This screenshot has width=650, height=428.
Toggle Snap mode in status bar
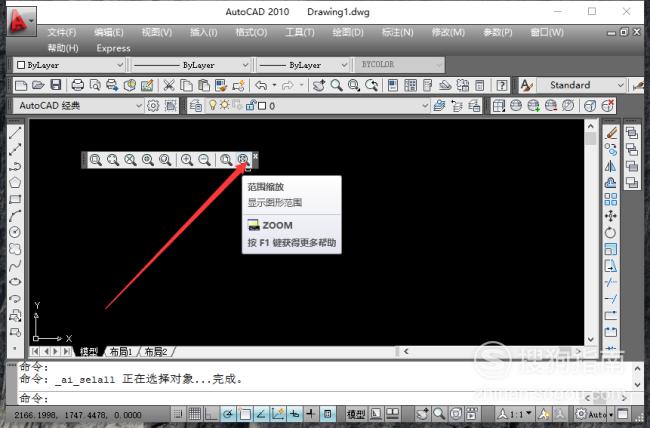[178, 413]
